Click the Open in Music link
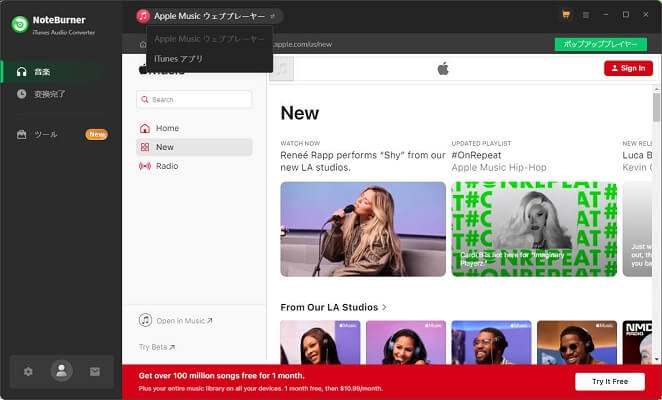 184,321
